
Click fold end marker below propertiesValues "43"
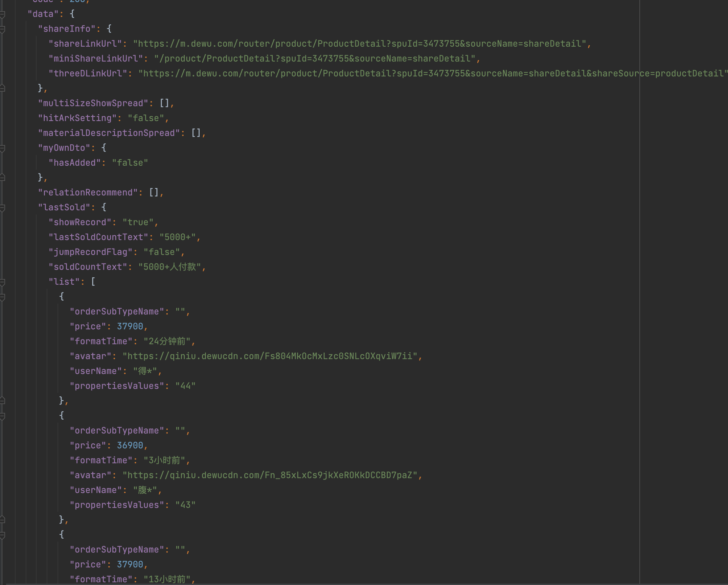(2, 520)
